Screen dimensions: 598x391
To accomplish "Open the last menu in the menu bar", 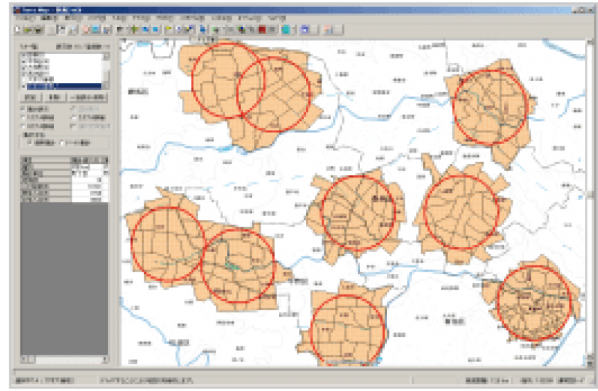I will click(x=277, y=18).
